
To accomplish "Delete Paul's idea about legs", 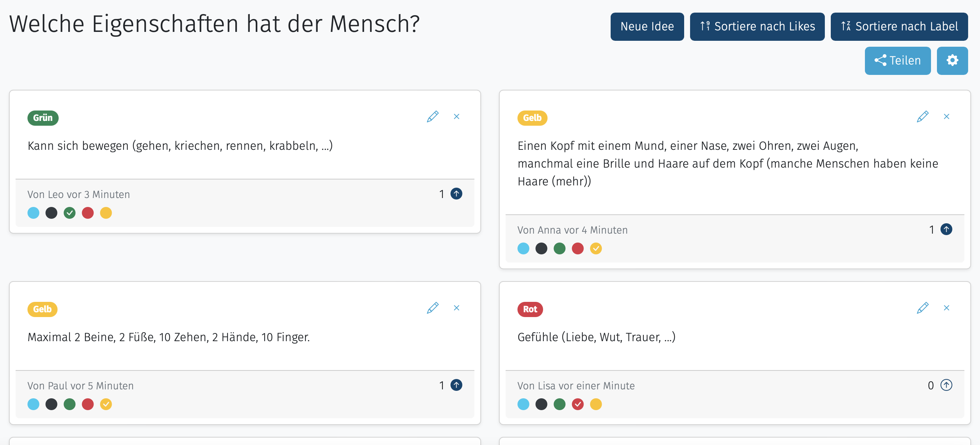I will (457, 308).
